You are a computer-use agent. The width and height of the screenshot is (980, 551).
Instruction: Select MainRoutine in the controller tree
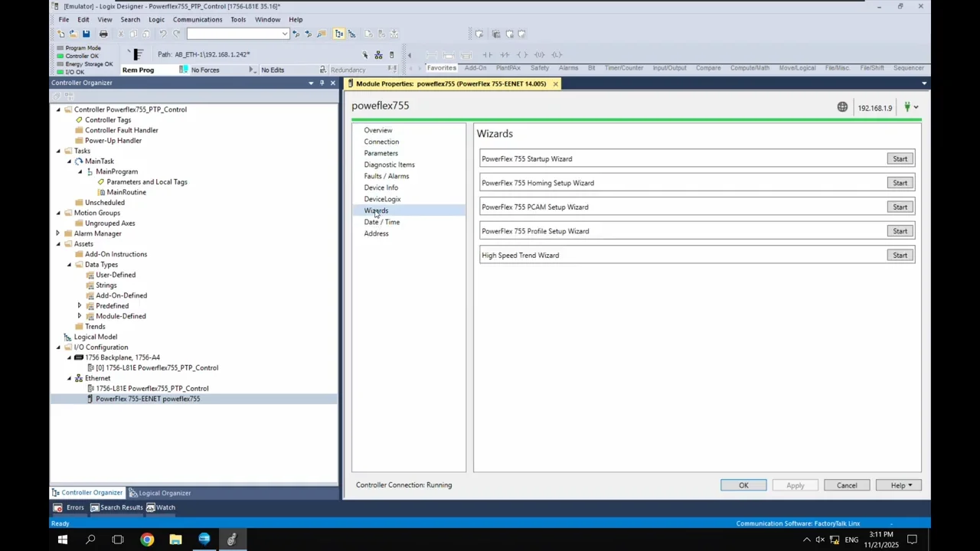(126, 192)
